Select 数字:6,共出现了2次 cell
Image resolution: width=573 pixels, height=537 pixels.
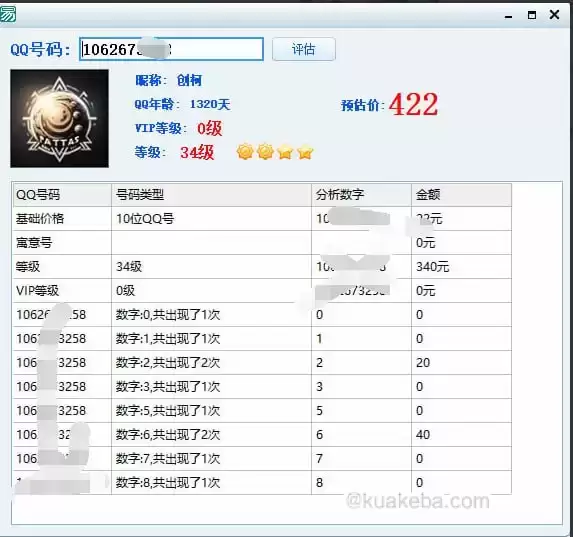(x=211, y=435)
